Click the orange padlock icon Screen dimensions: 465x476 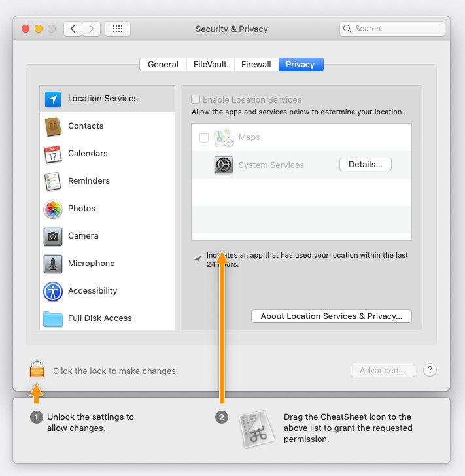[x=37, y=369]
